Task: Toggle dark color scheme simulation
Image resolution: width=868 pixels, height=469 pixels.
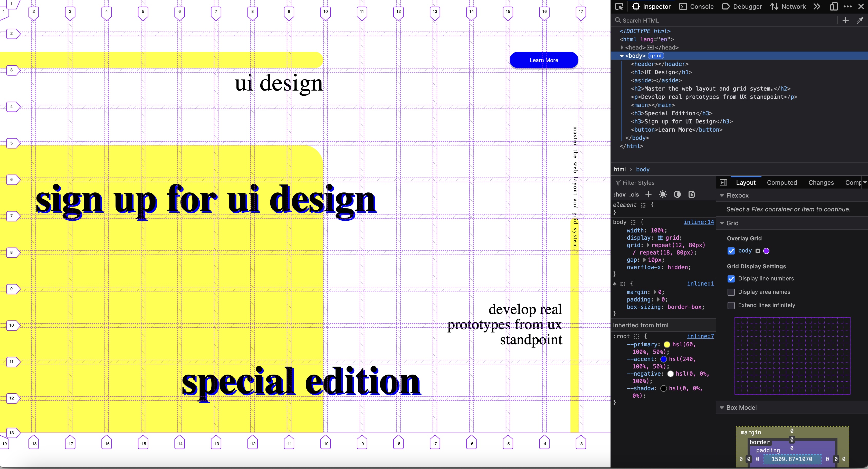Action: pyautogui.click(x=677, y=194)
